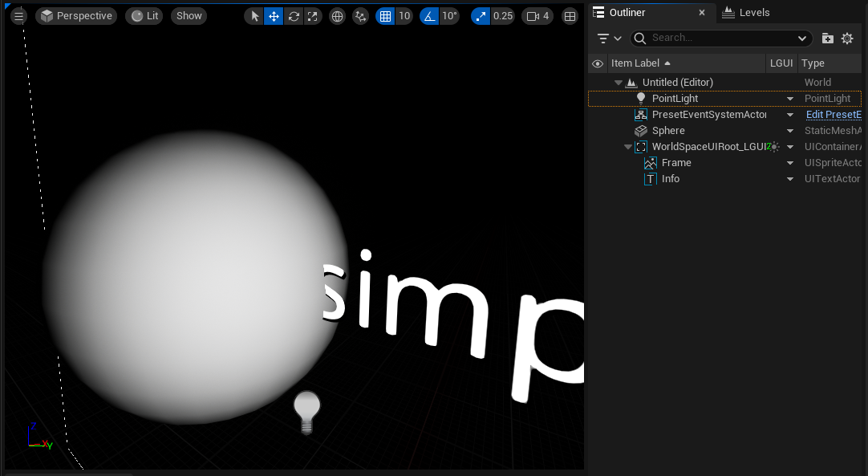Screen dimensions: 868x476
Task: Select the Translate move tool
Action: click(274, 16)
